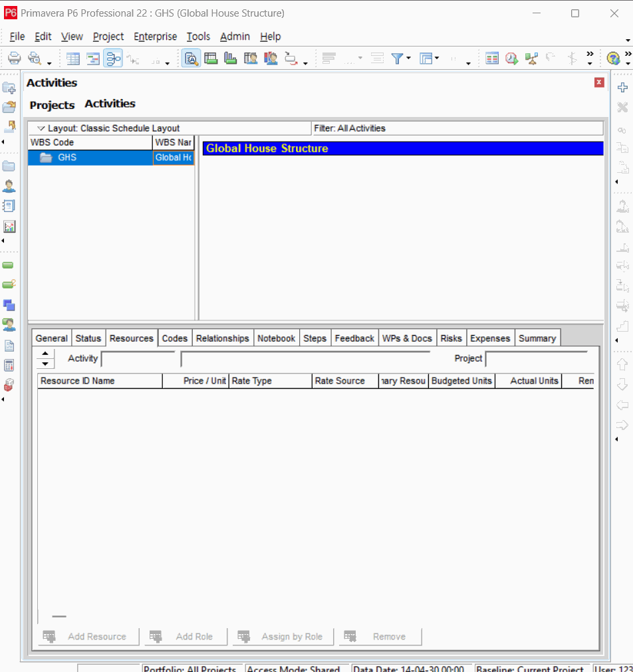The height and width of the screenshot is (672, 633).
Task: Click the Budgeted Units column header
Action: coord(461,381)
